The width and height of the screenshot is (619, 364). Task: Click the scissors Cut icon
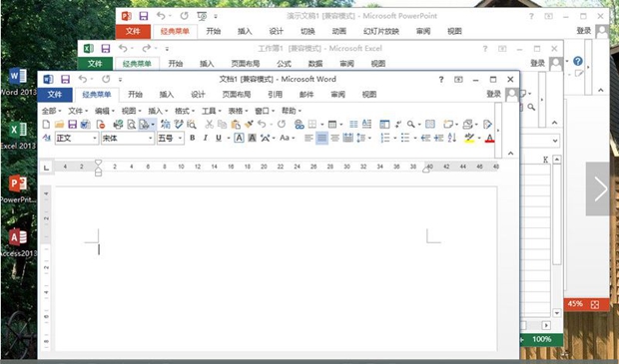pyautogui.click(x=210, y=125)
